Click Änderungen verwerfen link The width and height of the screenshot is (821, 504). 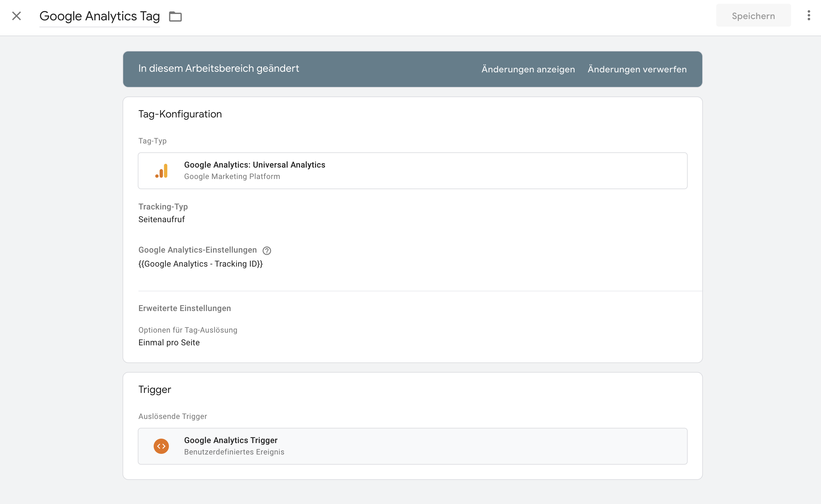[637, 69]
